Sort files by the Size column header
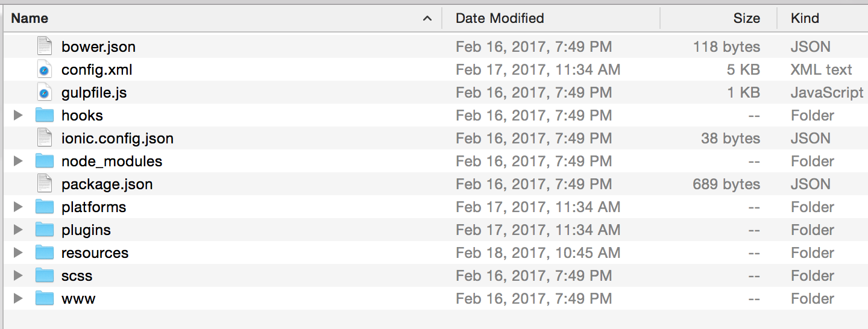 click(x=746, y=18)
